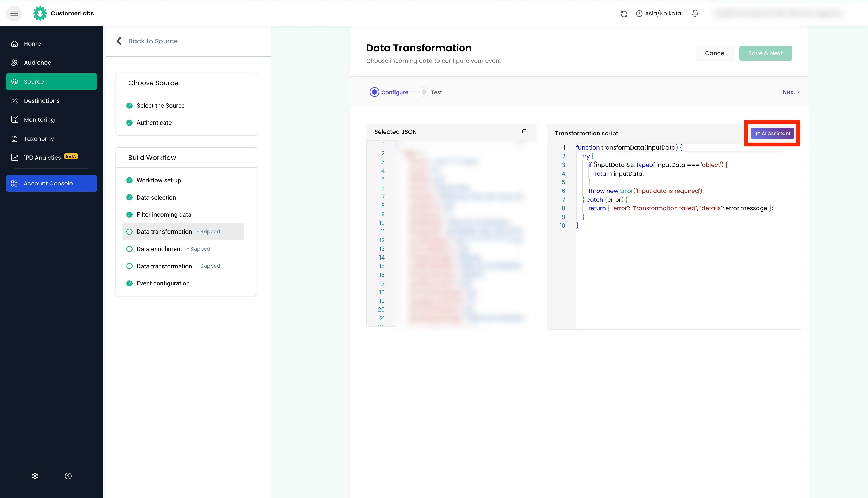Click the Destinations shuffle icon

tap(14, 100)
